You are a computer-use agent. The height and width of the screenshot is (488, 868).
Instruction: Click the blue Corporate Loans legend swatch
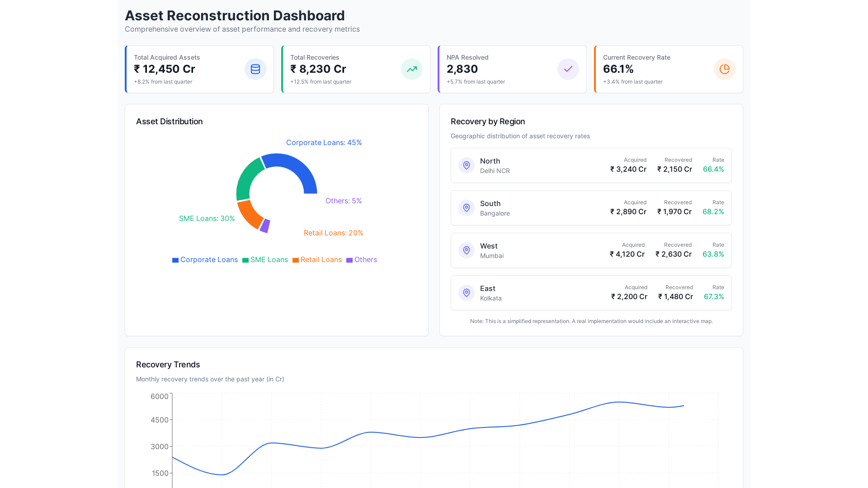175,260
